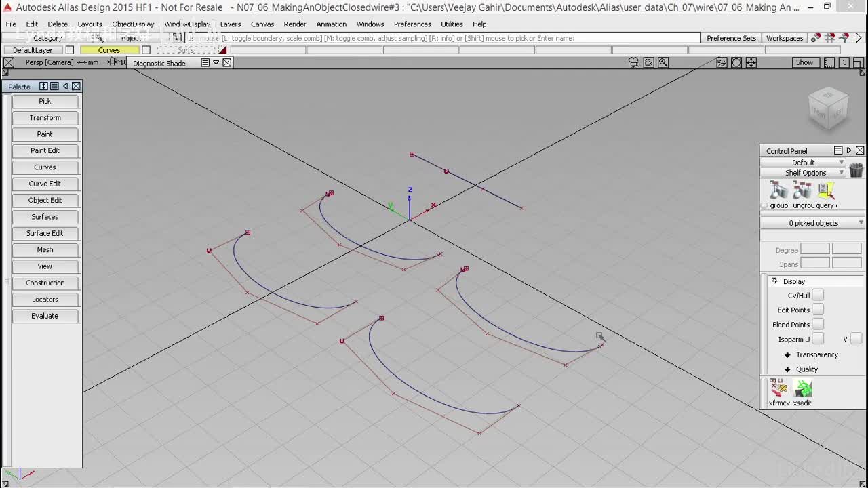Click the camera selection icon in viewport bar
The width and height of the screenshot is (868, 488).
pos(634,62)
